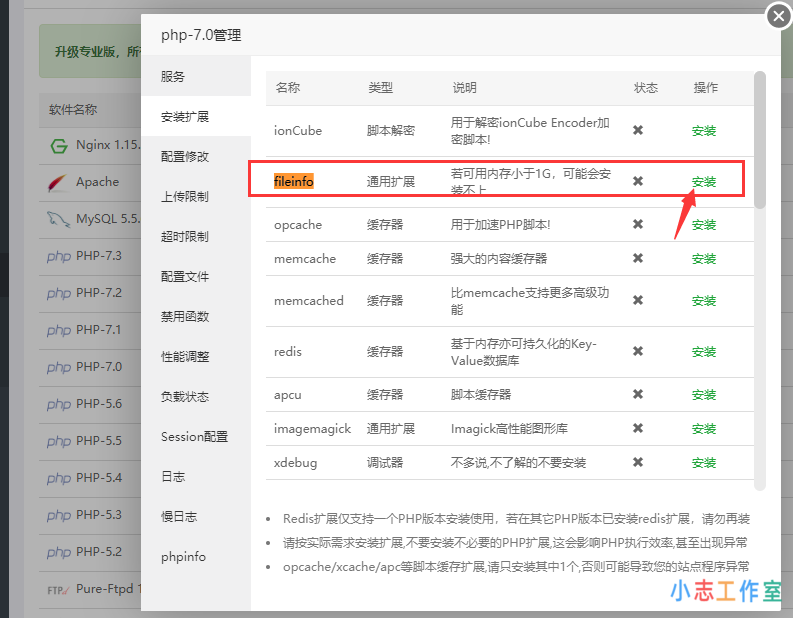Close the php-7.0 management dialog
The height and width of the screenshot is (618, 793).
(x=779, y=17)
